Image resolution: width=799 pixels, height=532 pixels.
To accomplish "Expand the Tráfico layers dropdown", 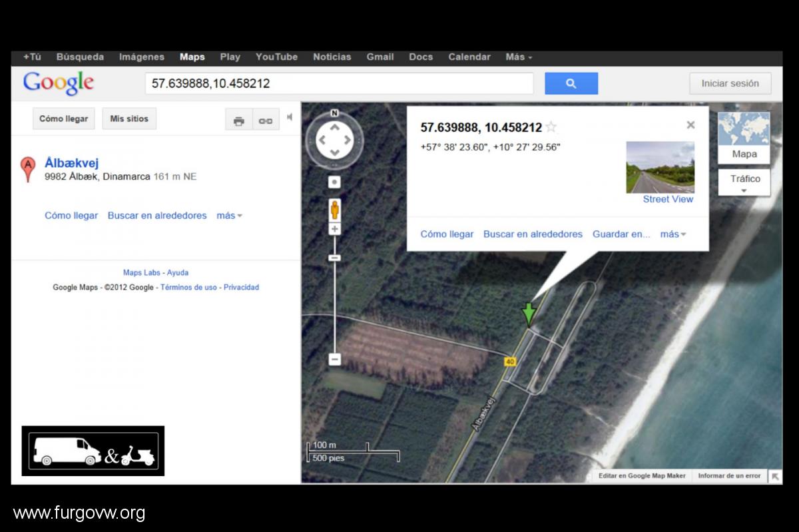I will coord(744,182).
